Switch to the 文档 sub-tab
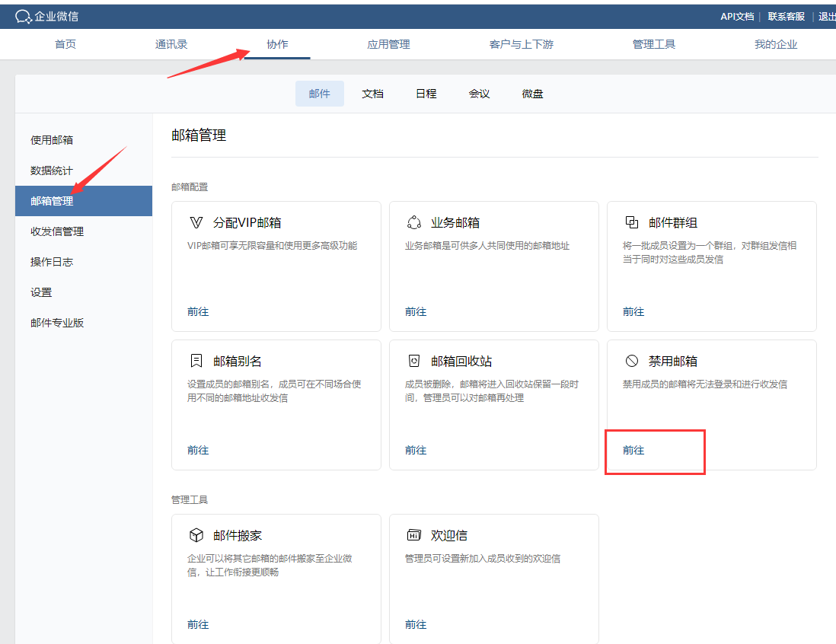Image resolution: width=836 pixels, height=644 pixels. pyautogui.click(x=372, y=94)
